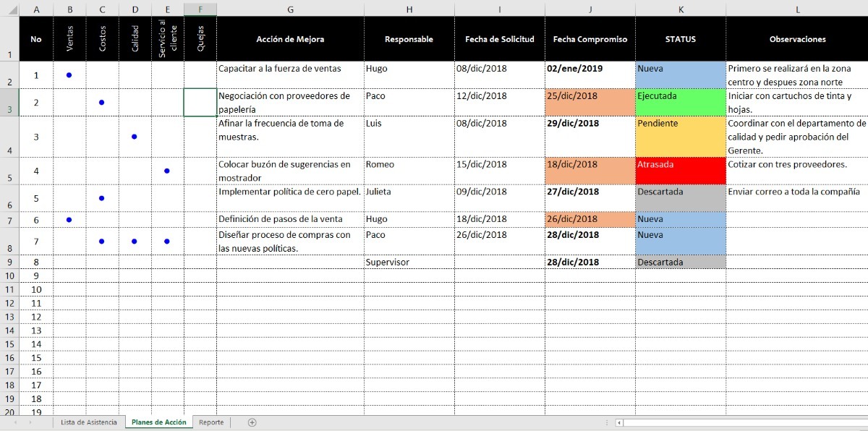The image size is (868, 431).
Task: Click the Supervisor responsable cell
Action: pyautogui.click(x=409, y=263)
